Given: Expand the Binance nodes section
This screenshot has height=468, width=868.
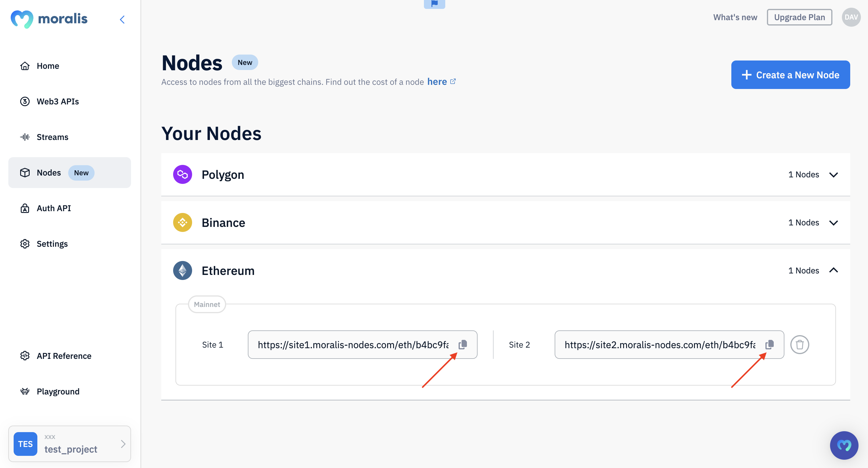Looking at the screenshot, I should [834, 222].
